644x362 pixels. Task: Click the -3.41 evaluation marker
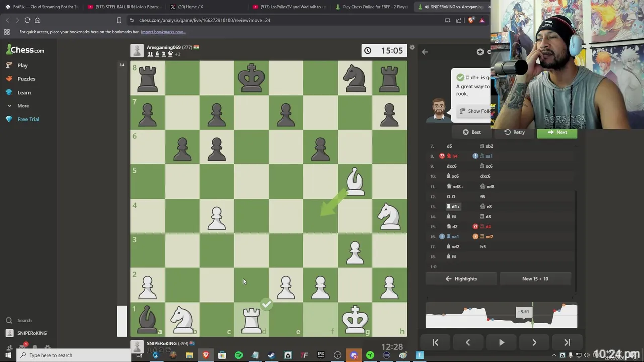524,312
